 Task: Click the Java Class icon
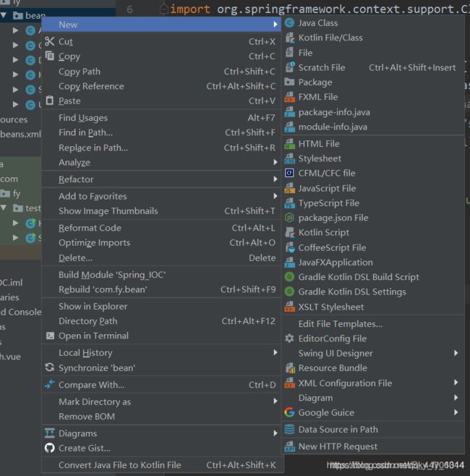tap(290, 22)
